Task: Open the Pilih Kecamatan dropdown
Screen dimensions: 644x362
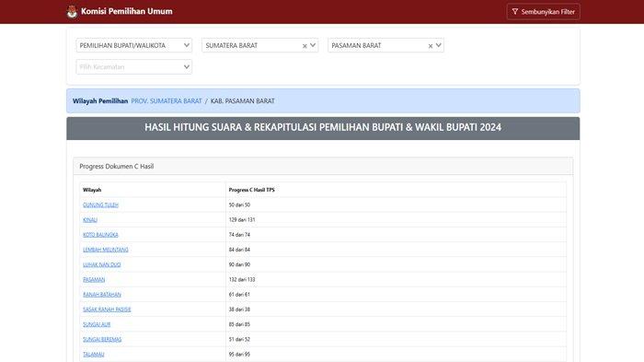Action: pos(134,66)
